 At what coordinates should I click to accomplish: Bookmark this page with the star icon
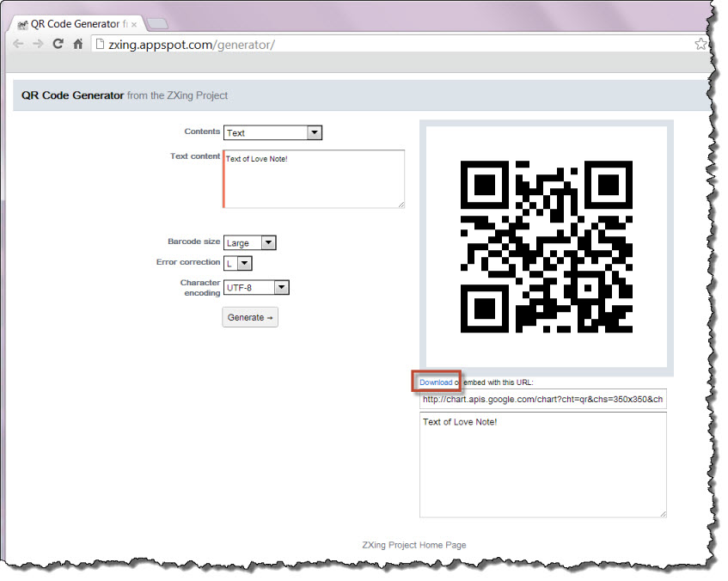(x=700, y=43)
